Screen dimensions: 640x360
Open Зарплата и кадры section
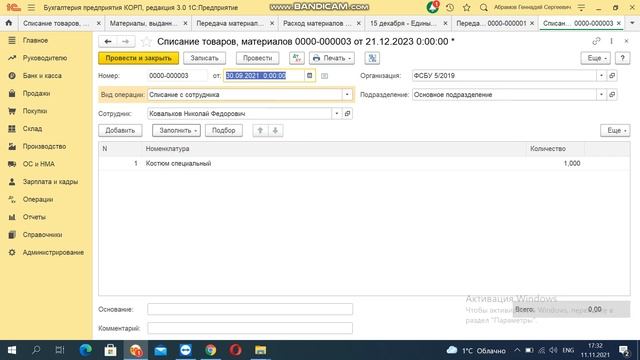coord(50,182)
